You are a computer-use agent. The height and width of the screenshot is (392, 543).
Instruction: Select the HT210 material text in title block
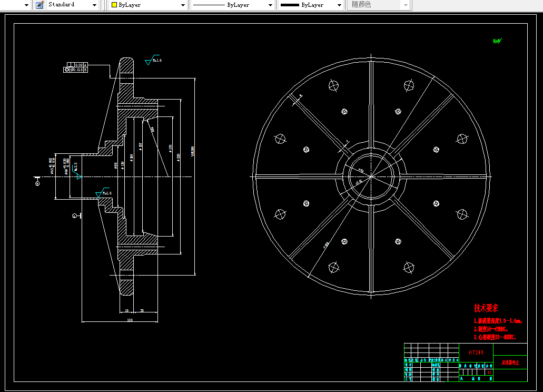476,352
